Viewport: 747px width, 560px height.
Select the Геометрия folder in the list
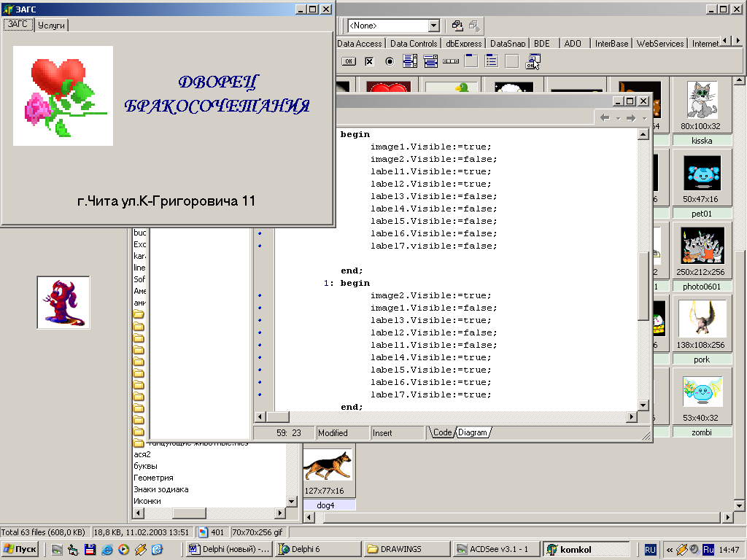coord(153,478)
